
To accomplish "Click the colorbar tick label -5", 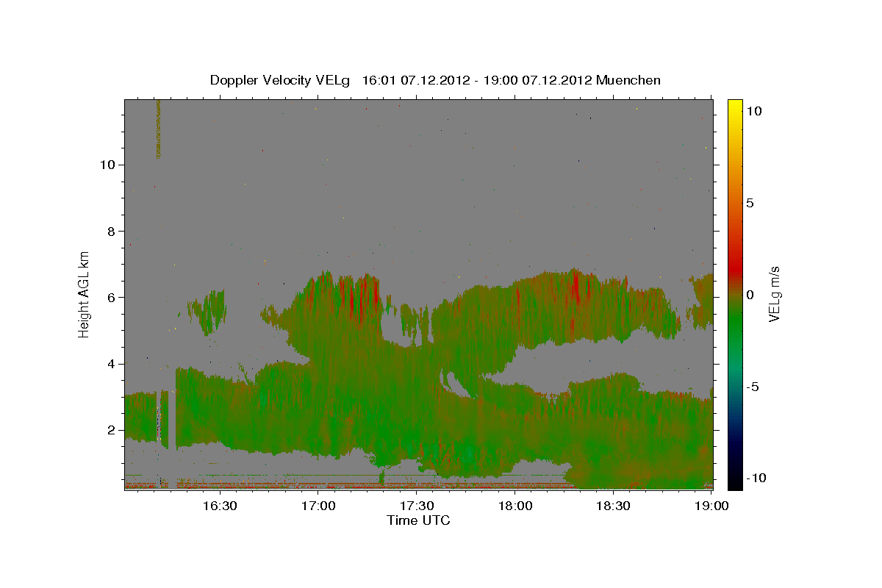I will click(752, 387).
